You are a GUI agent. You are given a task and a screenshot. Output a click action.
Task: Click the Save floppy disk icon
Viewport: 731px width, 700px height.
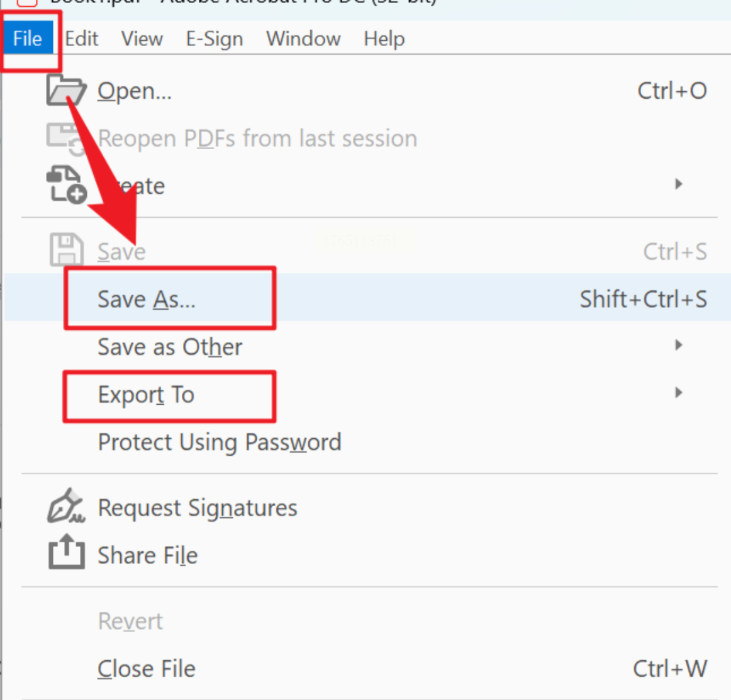(66, 250)
